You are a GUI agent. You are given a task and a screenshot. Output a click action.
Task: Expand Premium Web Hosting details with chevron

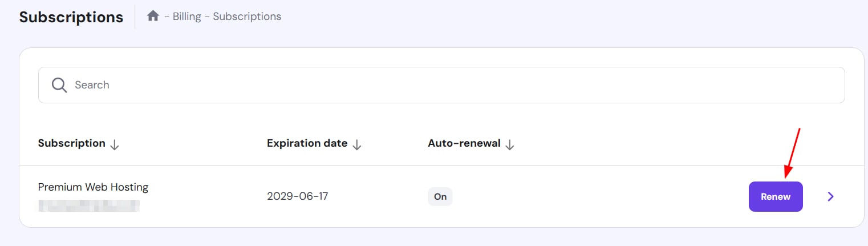click(830, 196)
